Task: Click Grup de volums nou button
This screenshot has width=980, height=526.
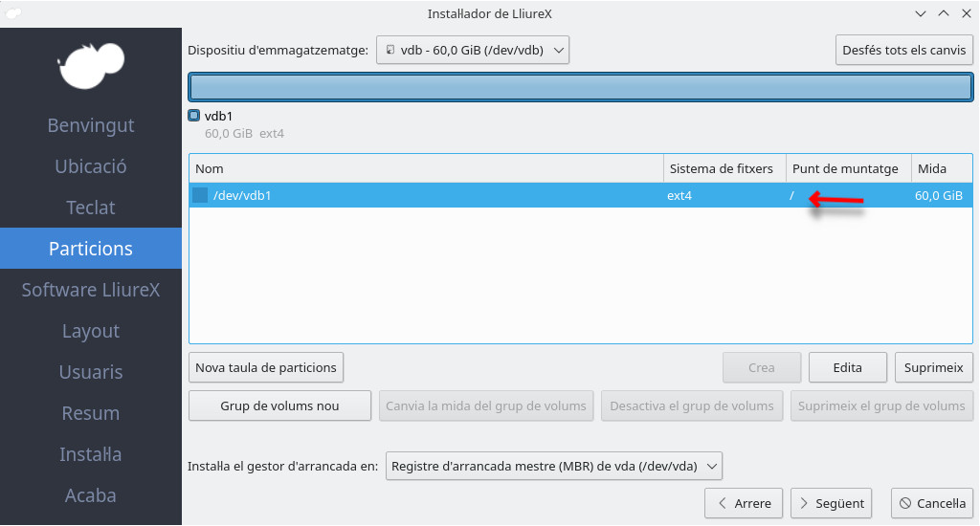Action: pyautogui.click(x=279, y=406)
